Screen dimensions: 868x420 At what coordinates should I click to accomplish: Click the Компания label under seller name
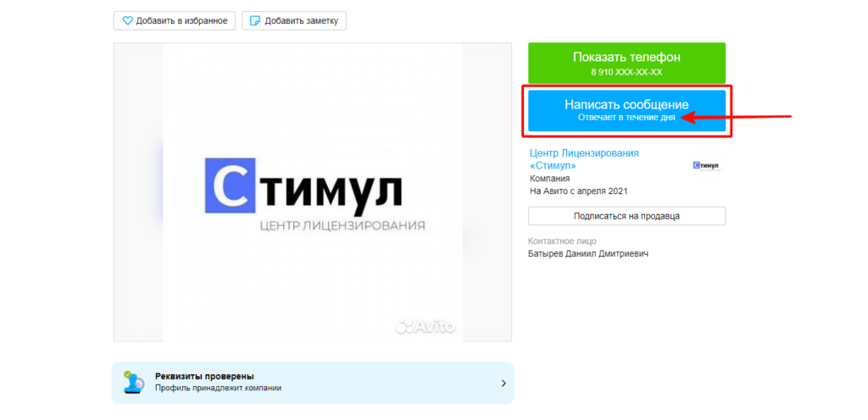coord(549,179)
